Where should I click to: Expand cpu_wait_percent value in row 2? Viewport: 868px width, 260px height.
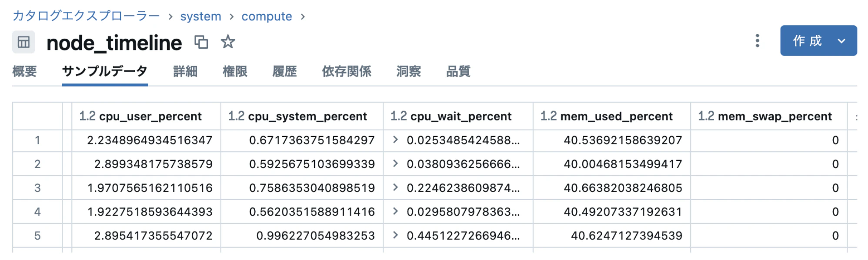[x=395, y=163]
